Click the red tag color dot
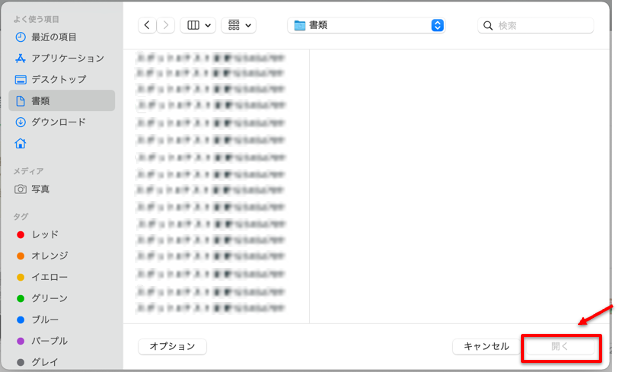The width and height of the screenshot is (619, 372). tap(21, 235)
